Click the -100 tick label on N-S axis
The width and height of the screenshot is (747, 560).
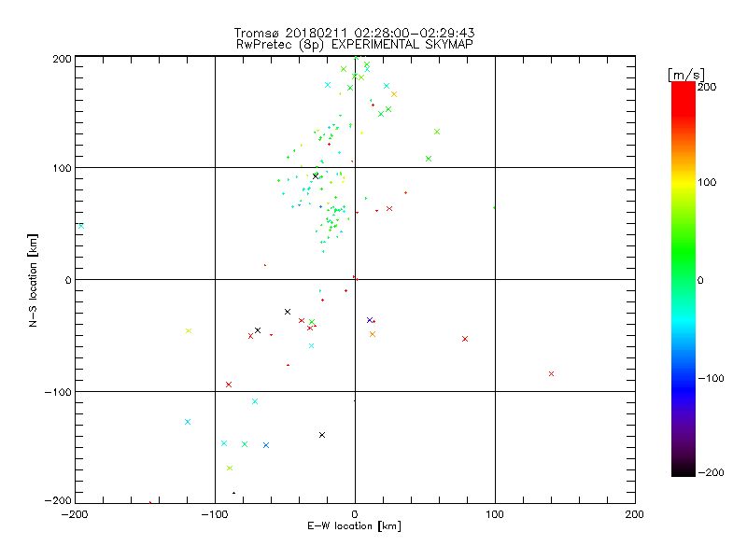(58, 392)
